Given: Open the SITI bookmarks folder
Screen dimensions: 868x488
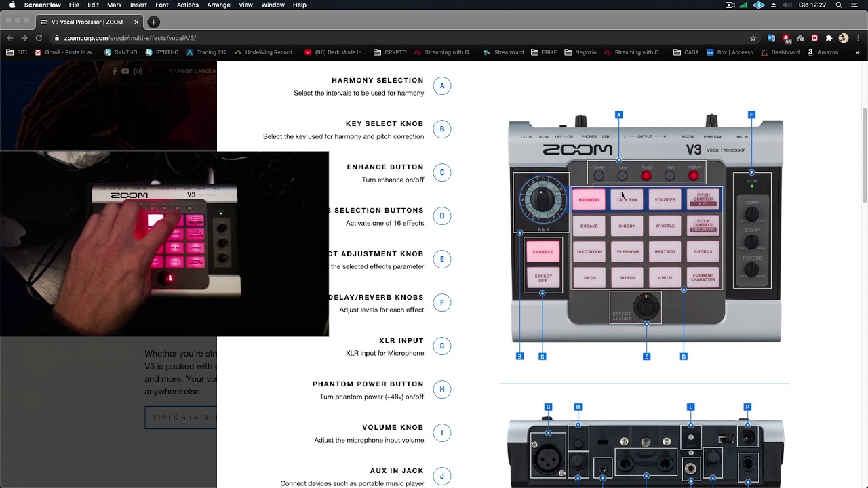Looking at the screenshot, I should point(17,52).
